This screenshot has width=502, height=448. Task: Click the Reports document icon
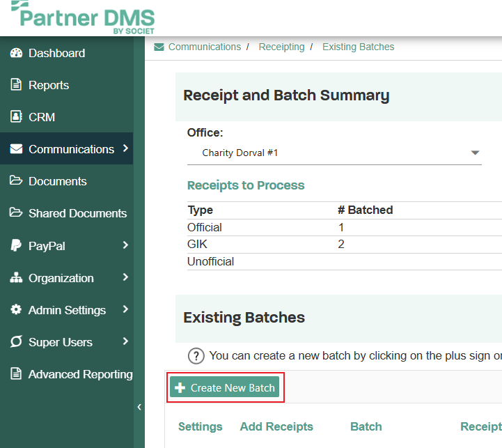(x=16, y=84)
